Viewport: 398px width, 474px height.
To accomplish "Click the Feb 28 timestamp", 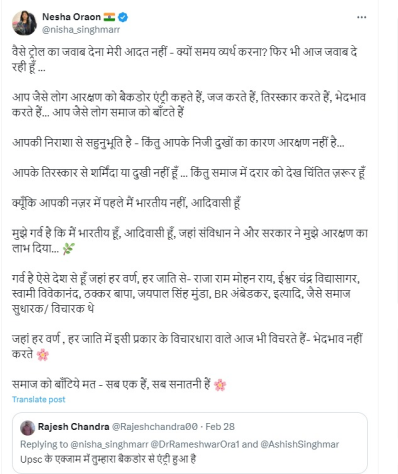I will [220, 427].
